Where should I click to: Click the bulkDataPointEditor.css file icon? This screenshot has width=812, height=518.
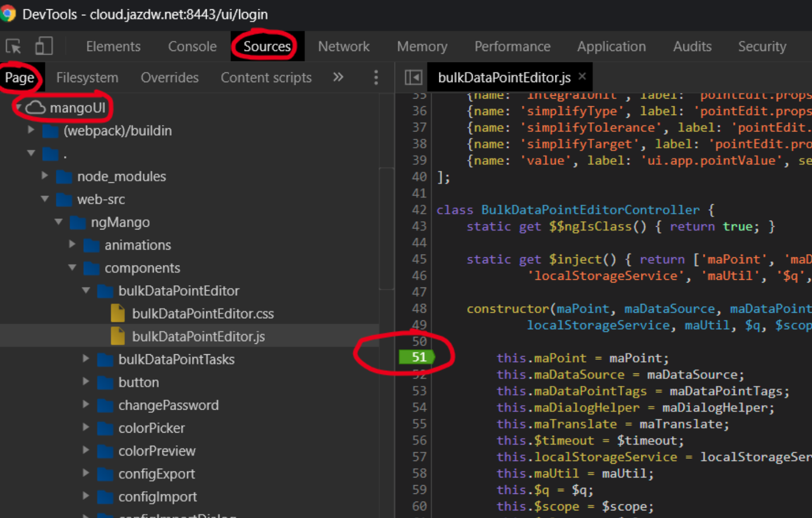pos(118,313)
